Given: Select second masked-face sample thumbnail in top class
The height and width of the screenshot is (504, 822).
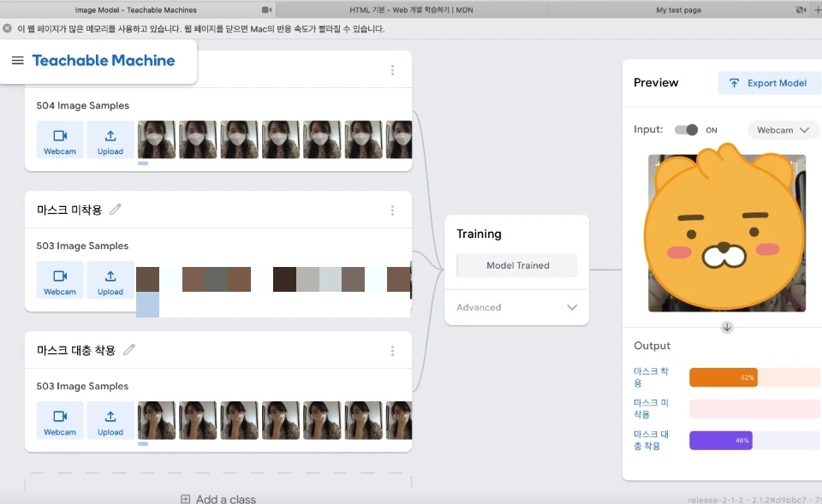Looking at the screenshot, I should click(198, 139).
